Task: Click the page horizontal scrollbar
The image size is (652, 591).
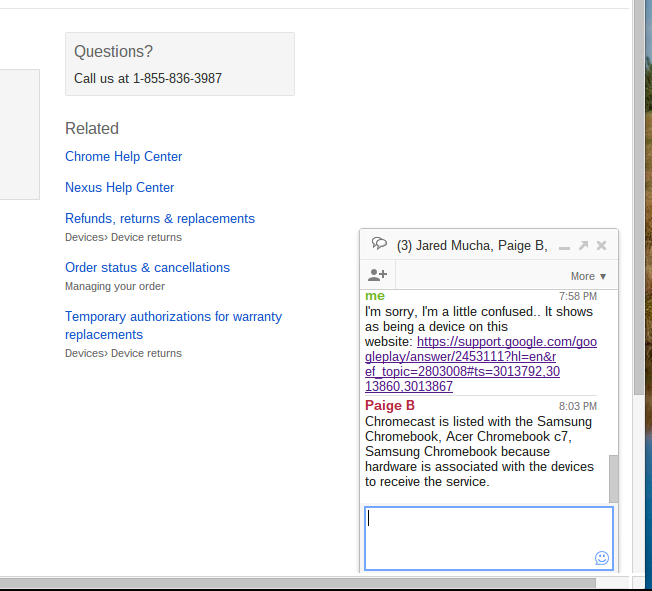Action: (300, 583)
